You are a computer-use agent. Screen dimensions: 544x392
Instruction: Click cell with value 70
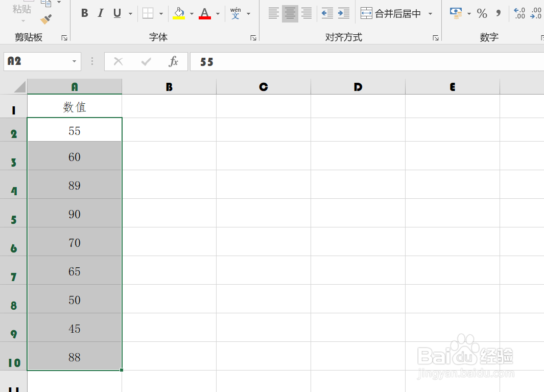[x=75, y=242]
